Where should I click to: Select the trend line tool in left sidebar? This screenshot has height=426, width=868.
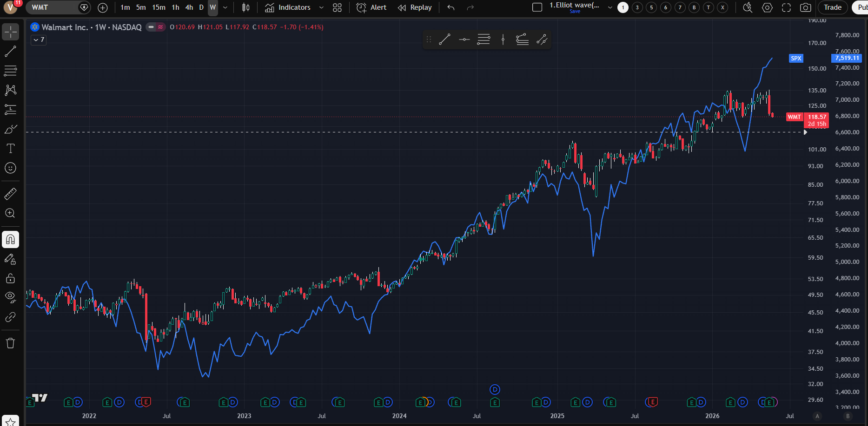[x=10, y=52]
